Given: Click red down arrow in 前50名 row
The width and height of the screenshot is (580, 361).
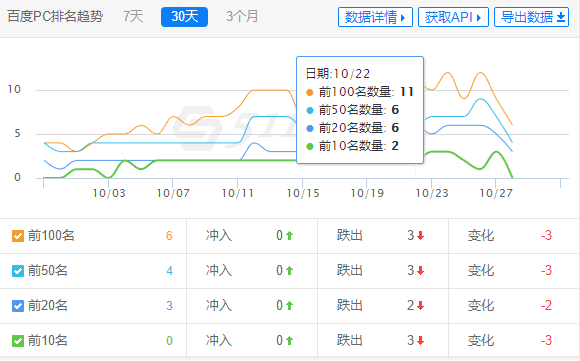Looking at the screenshot, I should coord(420,270).
